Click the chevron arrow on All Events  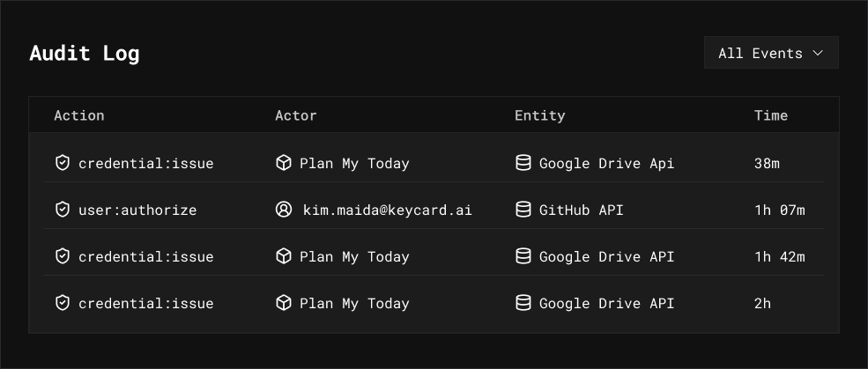click(x=818, y=53)
